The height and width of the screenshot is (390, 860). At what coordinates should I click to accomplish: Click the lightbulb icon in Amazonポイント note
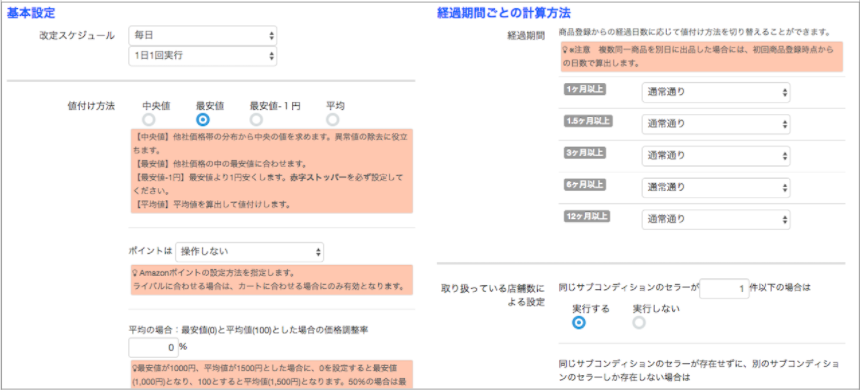tap(135, 273)
